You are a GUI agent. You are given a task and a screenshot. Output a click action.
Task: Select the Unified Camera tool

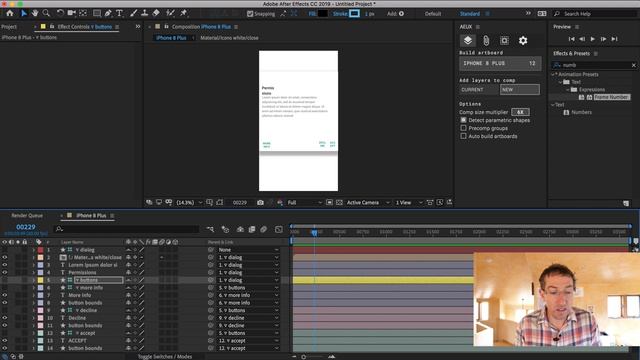(x=71, y=13)
